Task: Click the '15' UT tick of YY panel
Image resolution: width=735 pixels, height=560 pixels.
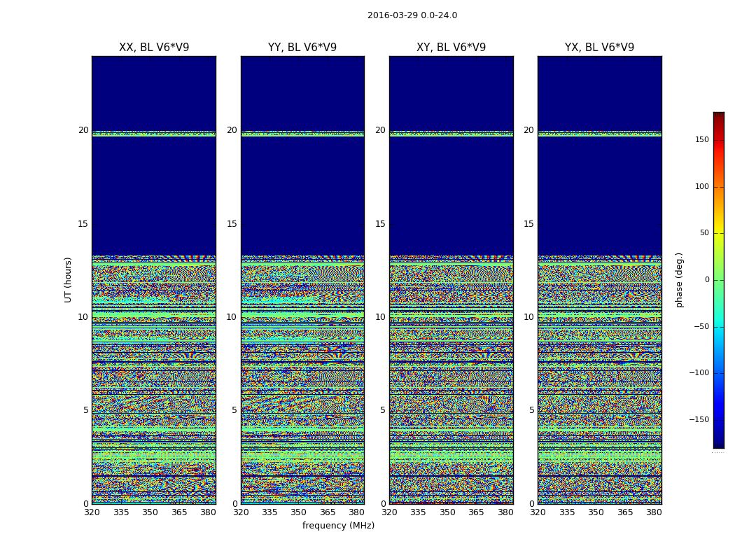Action: point(232,224)
